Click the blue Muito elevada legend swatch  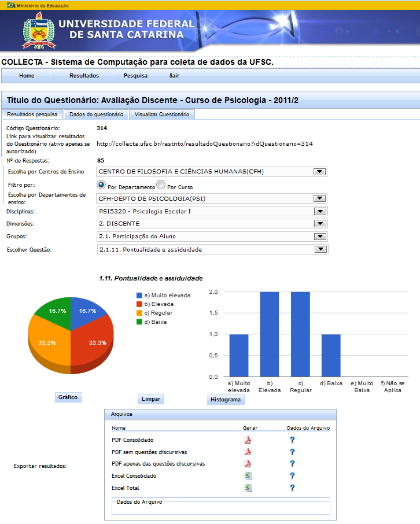tap(139, 295)
